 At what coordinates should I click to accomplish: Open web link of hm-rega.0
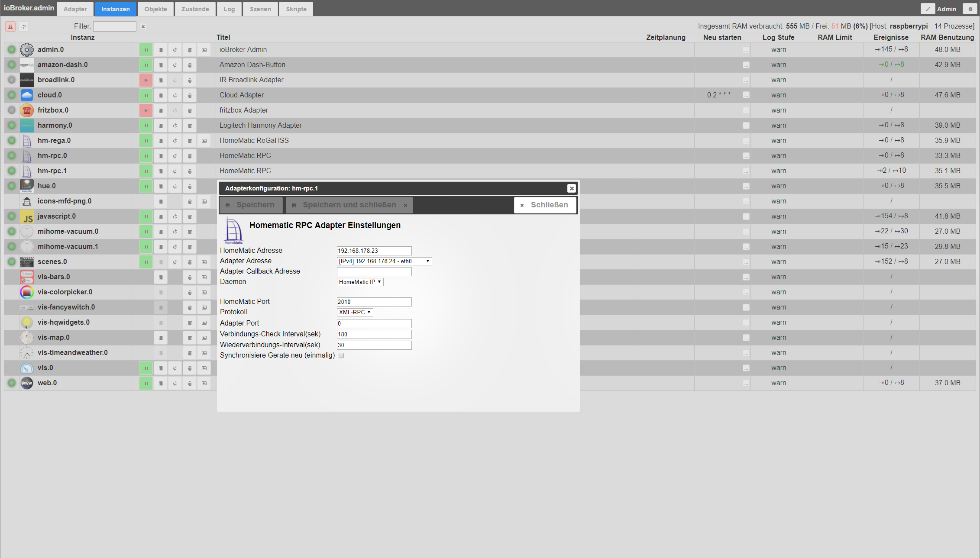coord(204,141)
